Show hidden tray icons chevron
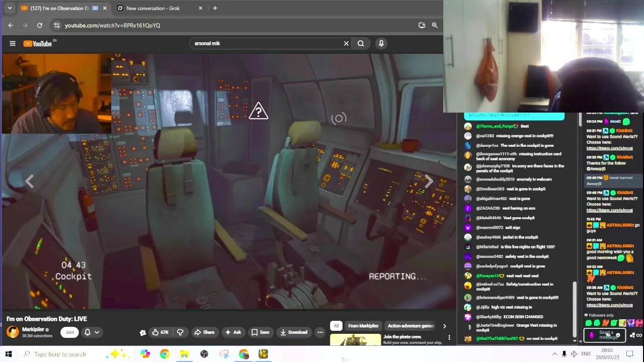This screenshot has height=362, width=644. pos(554,354)
